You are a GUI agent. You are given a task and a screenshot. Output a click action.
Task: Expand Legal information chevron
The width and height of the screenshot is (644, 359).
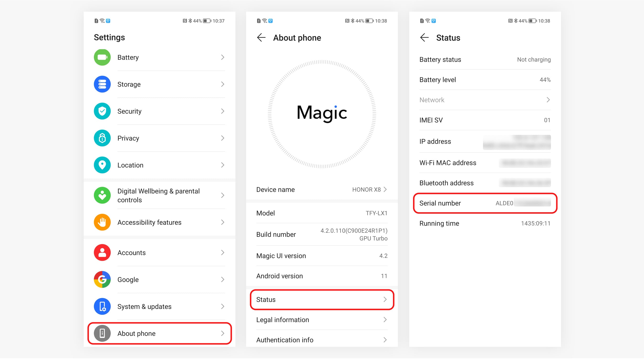(385, 319)
